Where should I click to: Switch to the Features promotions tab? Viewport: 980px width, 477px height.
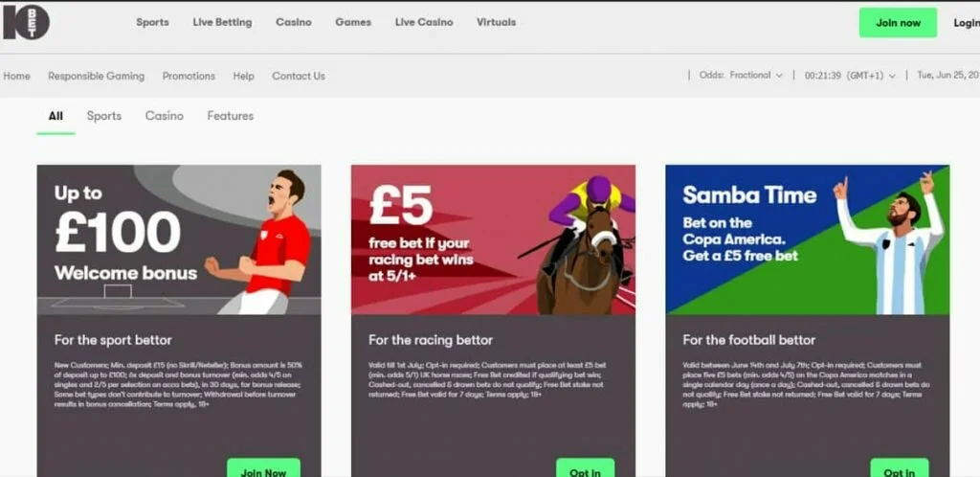tap(231, 116)
